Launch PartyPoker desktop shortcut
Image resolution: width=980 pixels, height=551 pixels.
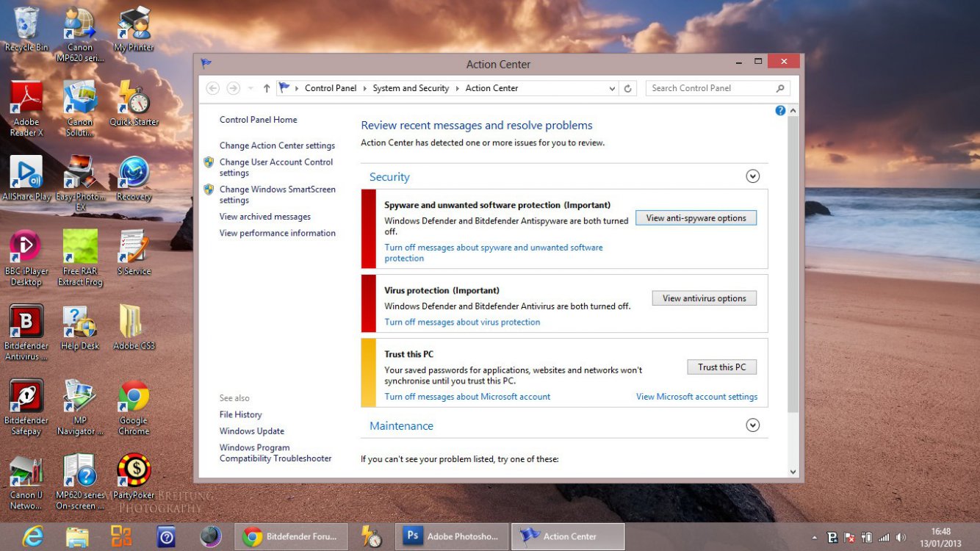coord(134,477)
